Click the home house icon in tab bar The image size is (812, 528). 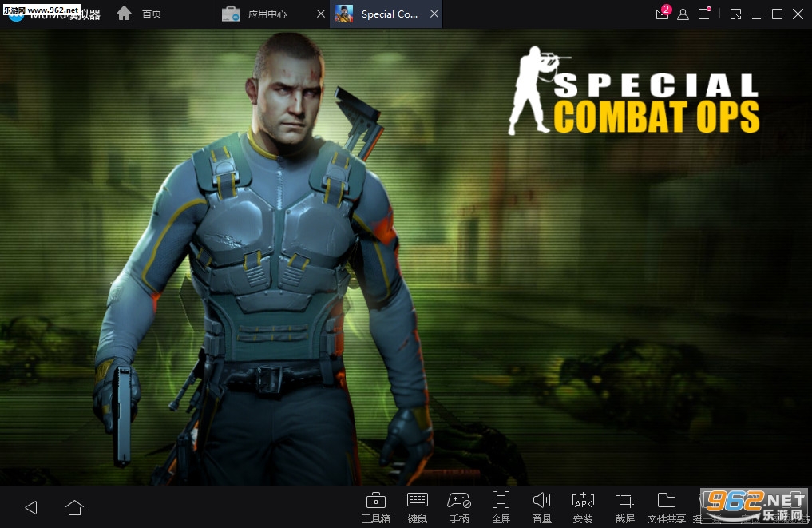click(x=124, y=13)
